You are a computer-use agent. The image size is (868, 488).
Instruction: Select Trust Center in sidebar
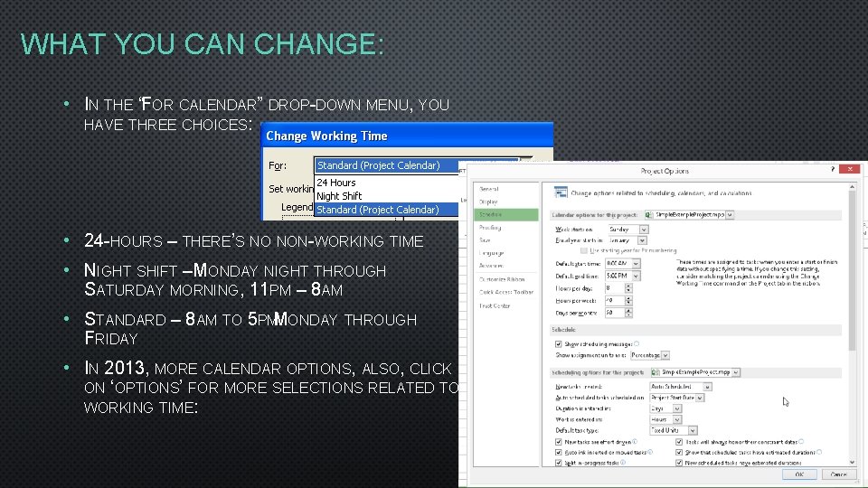coord(506,305)
